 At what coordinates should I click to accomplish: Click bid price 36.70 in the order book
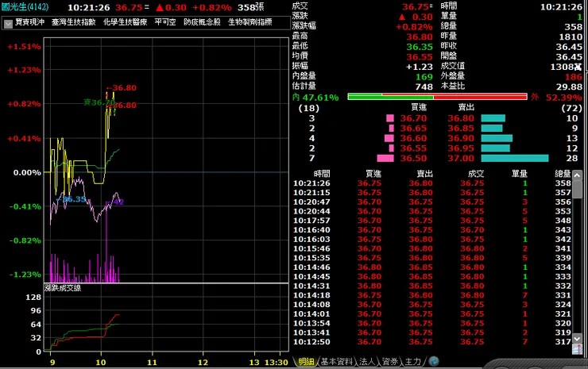click(x=413, y=118)
